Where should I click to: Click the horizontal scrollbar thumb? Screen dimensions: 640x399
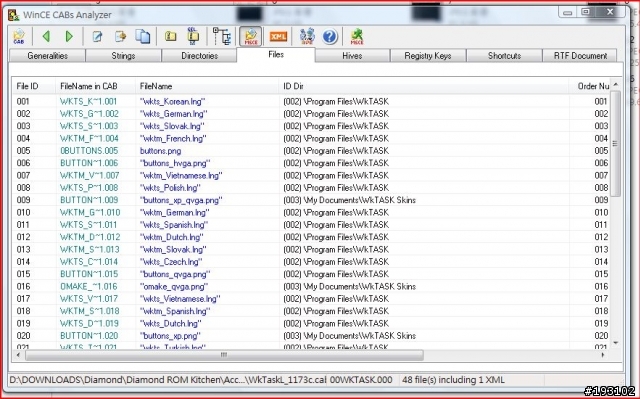pyautogui.click(x=224, y=355)
